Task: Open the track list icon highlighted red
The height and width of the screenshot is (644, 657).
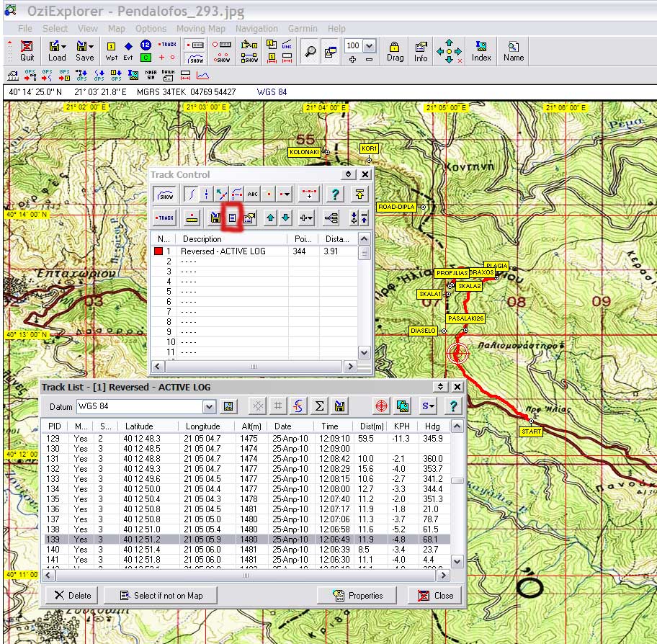Action: [232, 218]
